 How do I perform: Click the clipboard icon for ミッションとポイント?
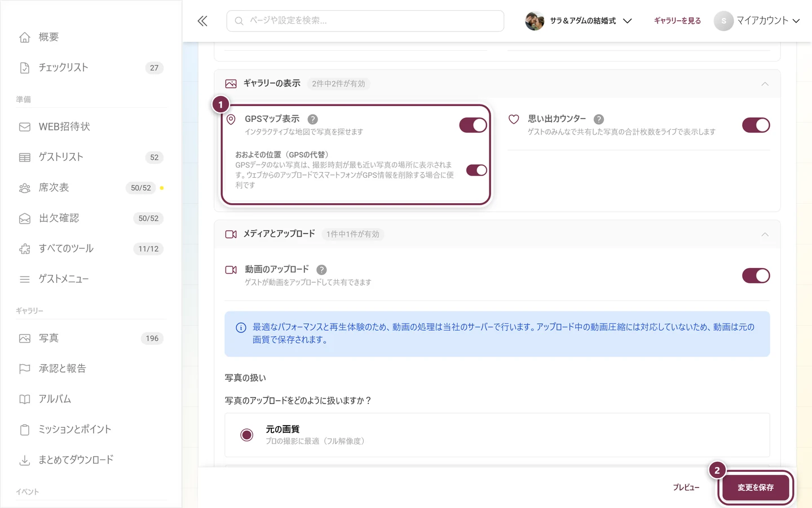click(25, 430)
